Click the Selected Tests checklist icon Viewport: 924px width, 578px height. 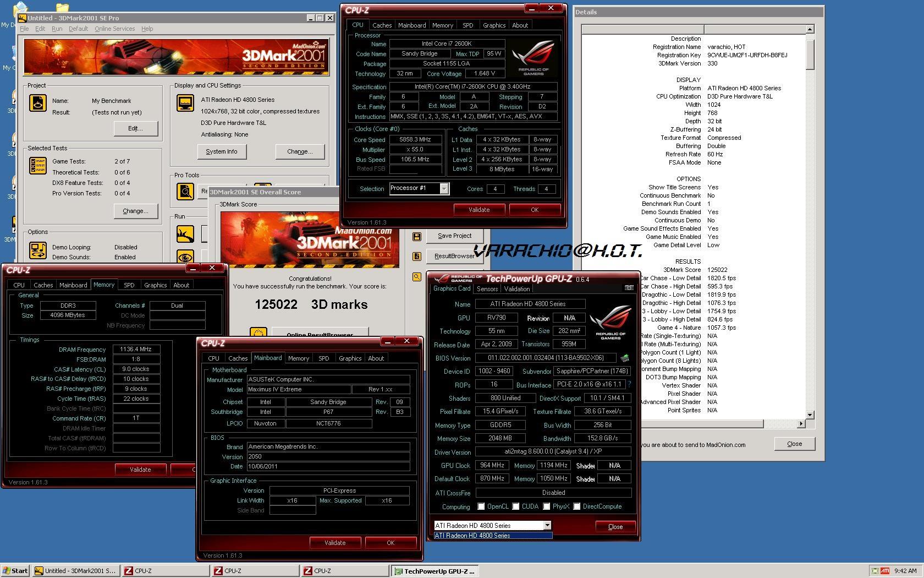[x=37, y=166]
